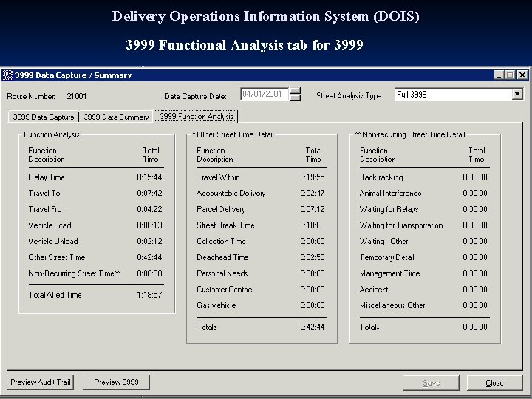Click the Parcel Delivery row label
This screenshot has height=399, width=532.
[x=221, y=209]
